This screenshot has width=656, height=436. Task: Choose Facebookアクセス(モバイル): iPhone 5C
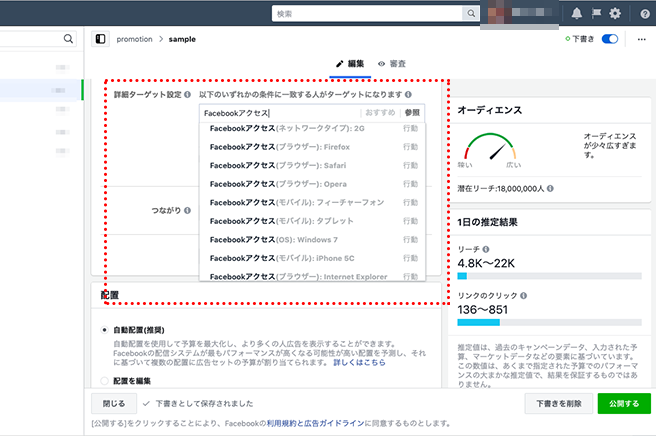[x=313, y=258]
